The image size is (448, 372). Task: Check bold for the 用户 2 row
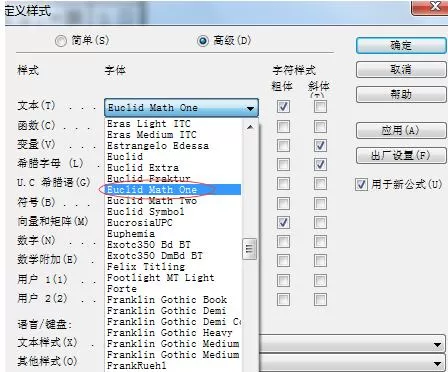(283, 299)
